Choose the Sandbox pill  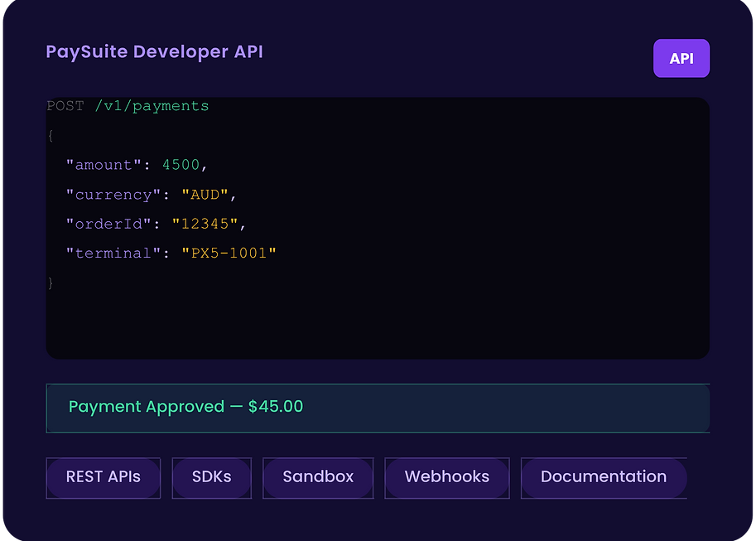coord(318,477)
